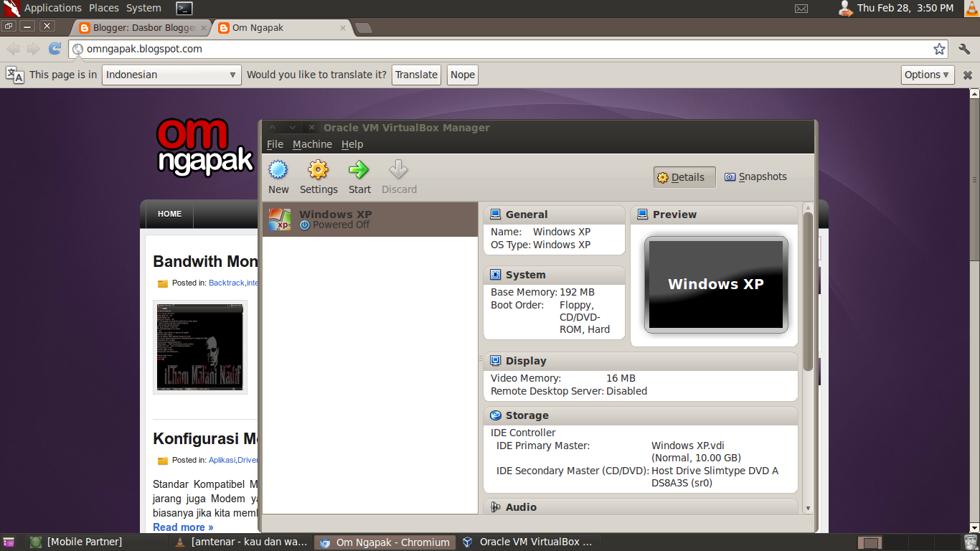Open a new browser tab
Image resolution: width=980 pixels, height=551 pixels.
click(364, 28)
